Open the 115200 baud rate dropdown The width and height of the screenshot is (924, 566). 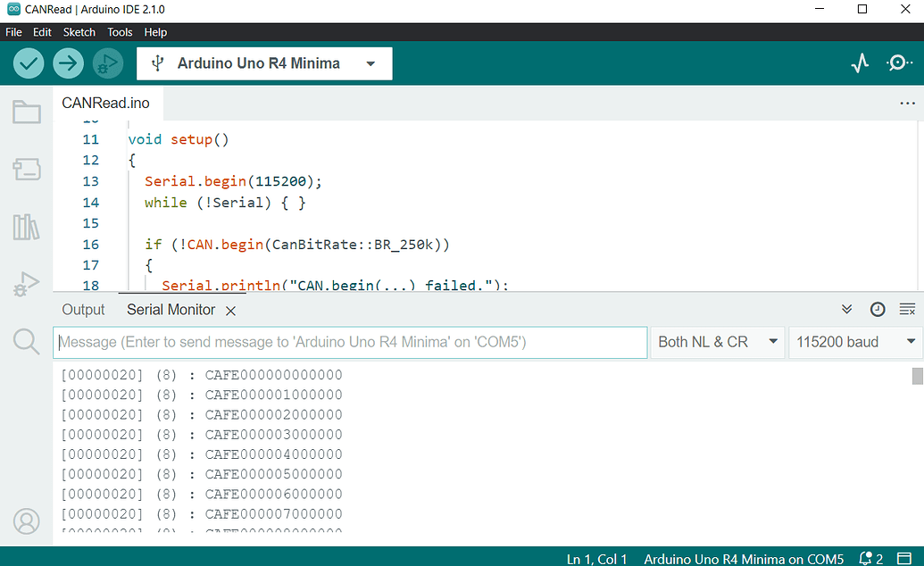pos(854,342)
